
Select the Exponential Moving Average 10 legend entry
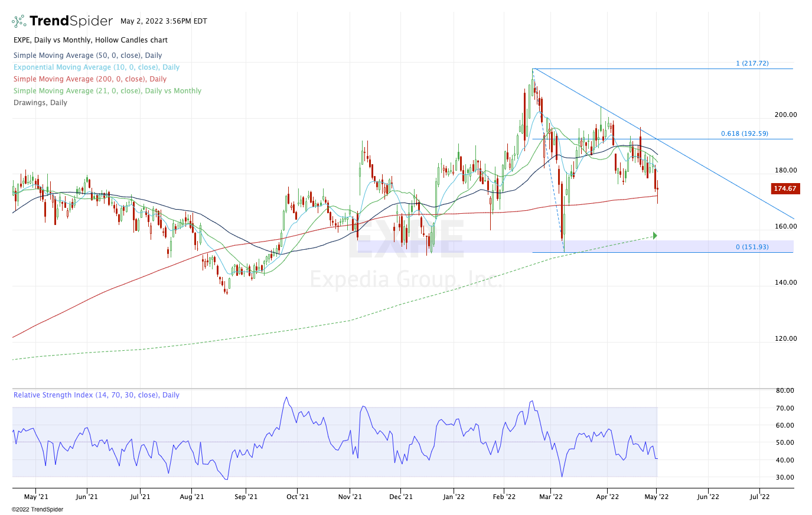pyautogui.click(x=97, y=67)
